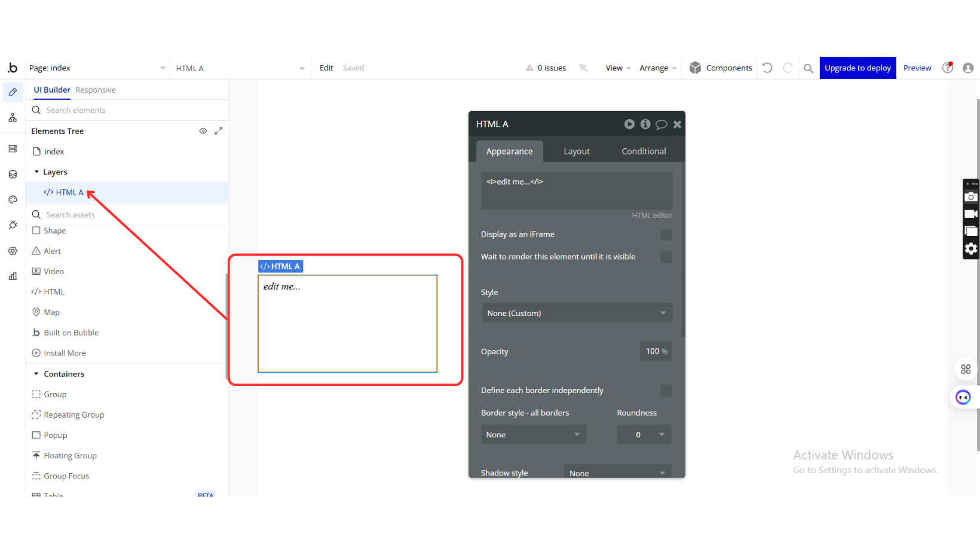Check Define each border independently
Screen dimensions: 980x552
666,391
